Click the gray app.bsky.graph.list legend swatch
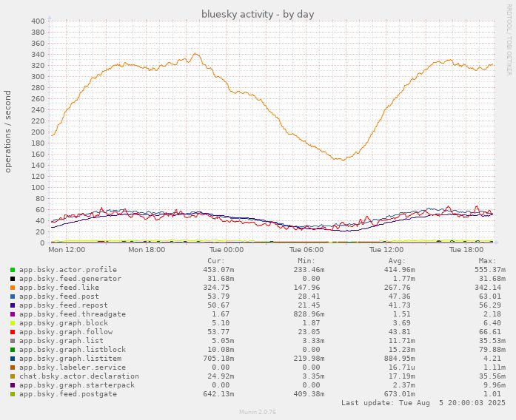 (x=13, y=341)
